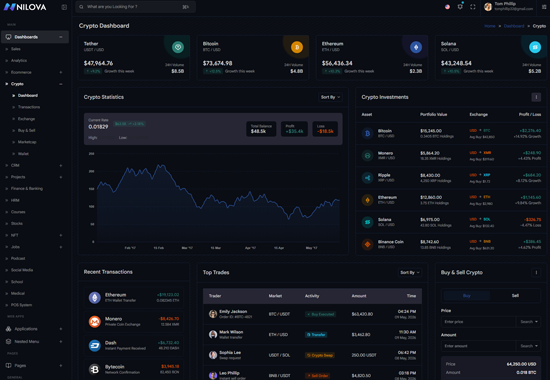Go to Home breadcrumb link
This screenshot has width=550, height=380.
(x=490, y=26)
